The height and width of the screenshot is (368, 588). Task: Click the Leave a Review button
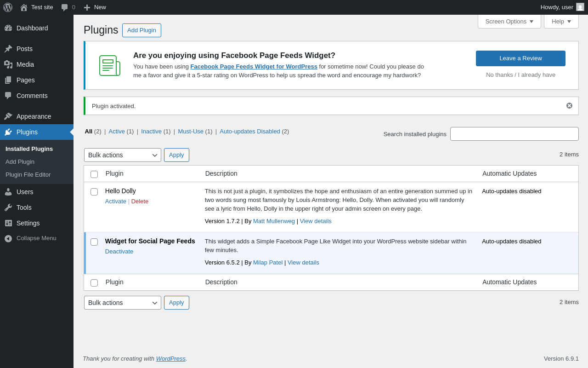[x=520, y=58]
